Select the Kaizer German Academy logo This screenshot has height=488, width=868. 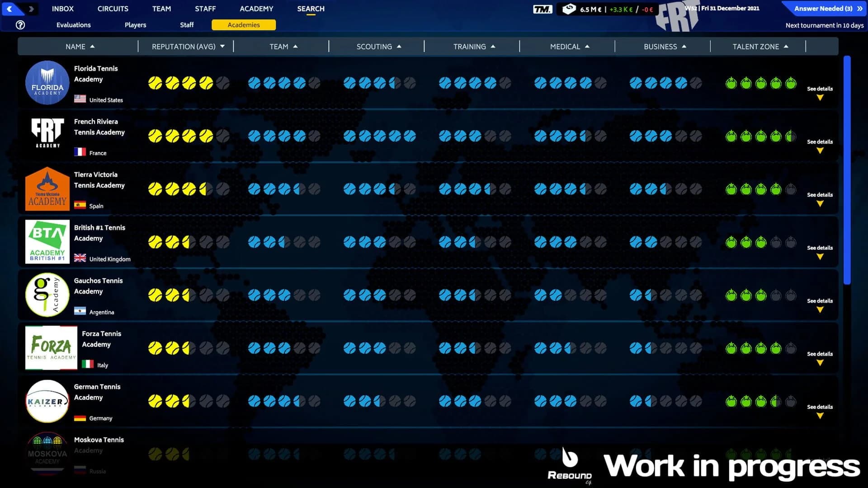[47, 400]
